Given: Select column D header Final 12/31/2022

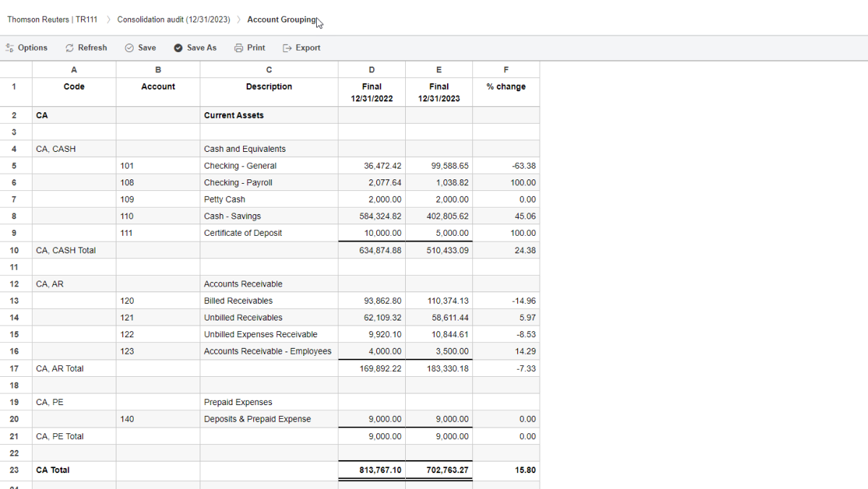Looking at the screenshot, I should 372,92.
